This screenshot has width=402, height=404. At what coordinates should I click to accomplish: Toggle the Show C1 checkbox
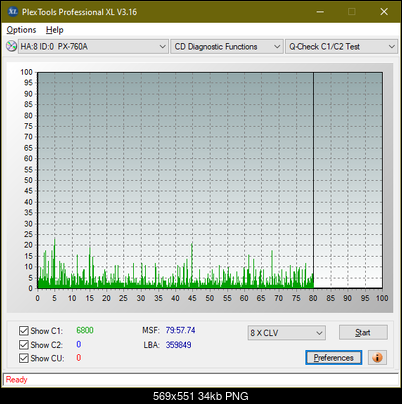pyautogui.click(x=24, y=331)
